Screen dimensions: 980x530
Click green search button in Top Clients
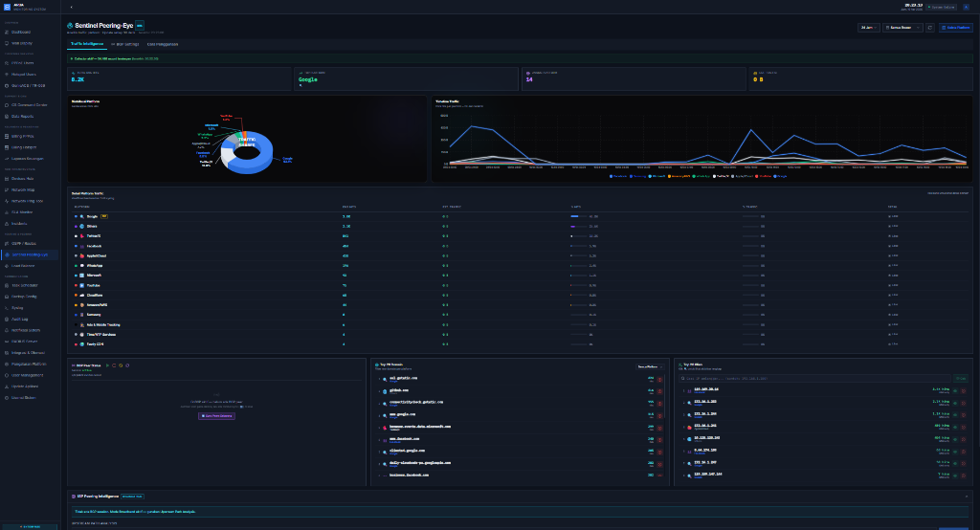click(x=961, y=378)
